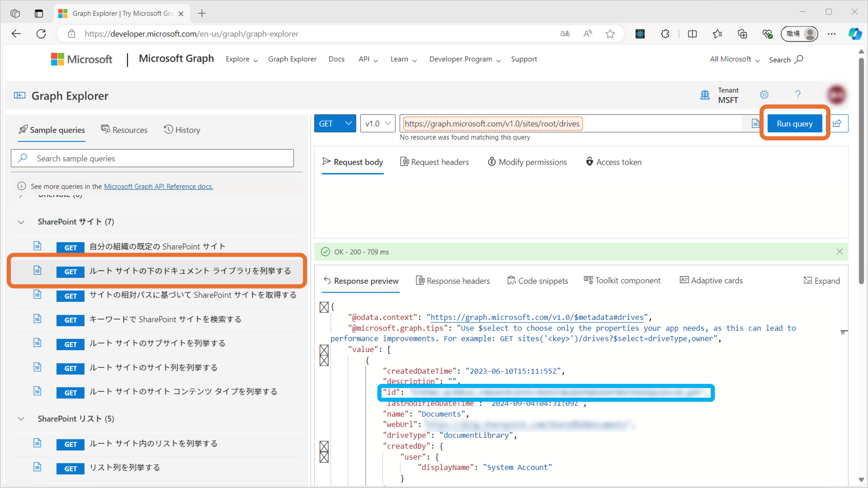
Task: Open the v1.0 version dropdown
Action: click(x=378, y=123)
